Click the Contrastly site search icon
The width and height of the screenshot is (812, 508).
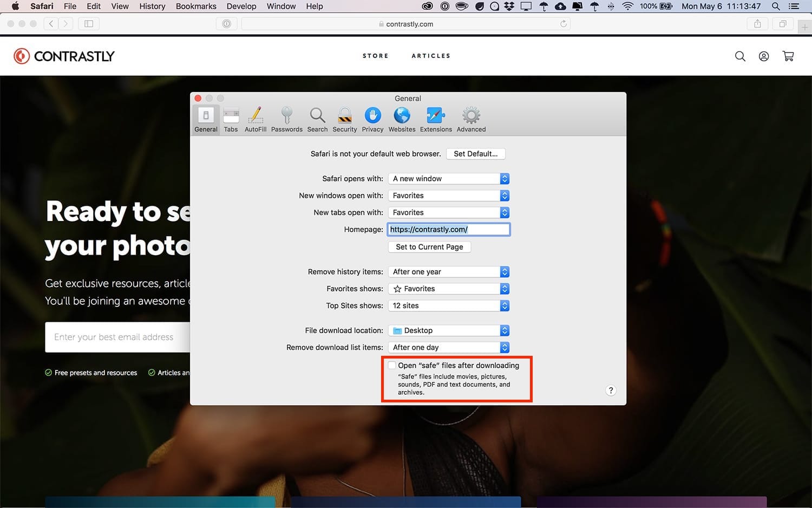tap(740, 56)
